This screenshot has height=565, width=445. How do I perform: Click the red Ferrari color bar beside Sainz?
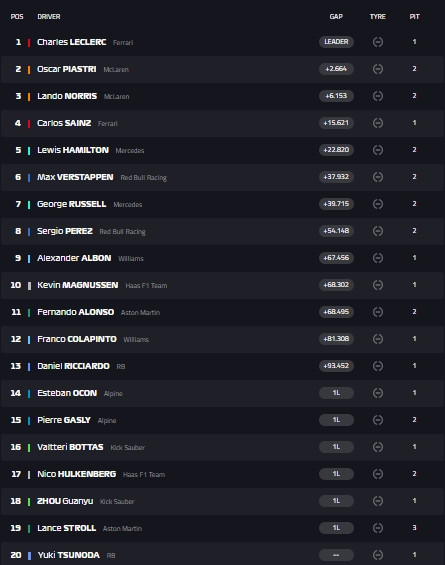pos(29,124)
